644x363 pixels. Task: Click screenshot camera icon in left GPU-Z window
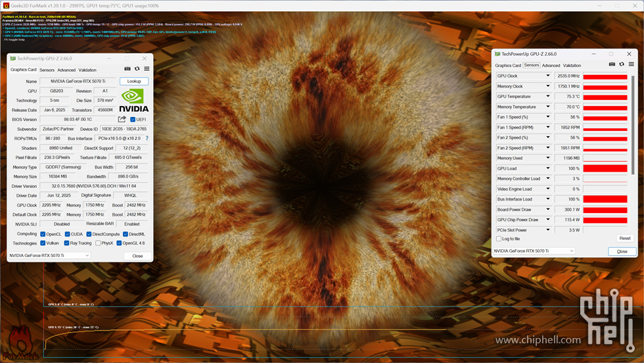point(127,69)
